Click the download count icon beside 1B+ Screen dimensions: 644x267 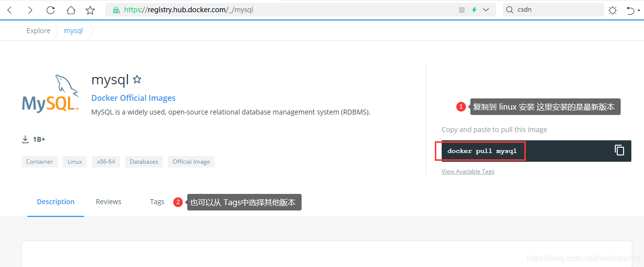point(25,139)
